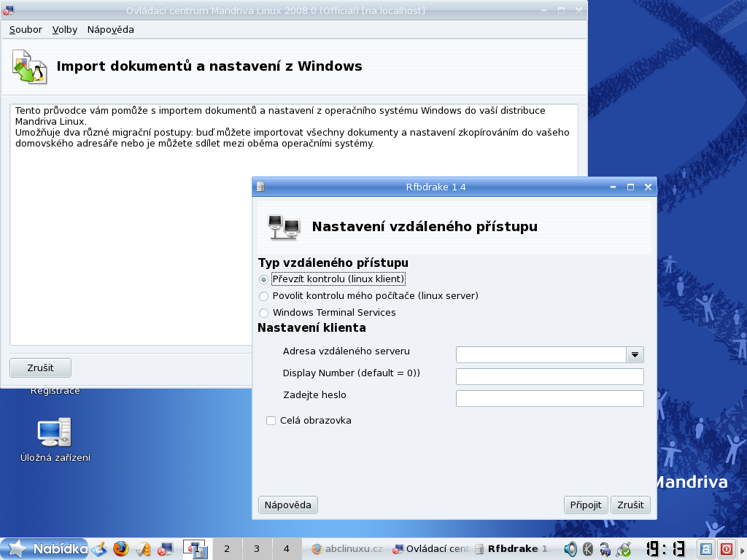Viewport: 747px width, 560px height.
Task: Open the Volby menu
Action: (65, 29)
